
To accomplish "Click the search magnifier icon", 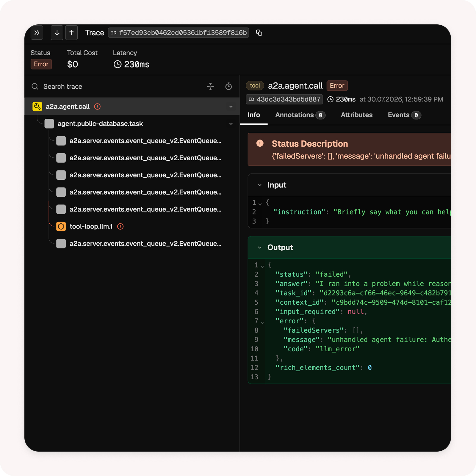I will [x=35, y=87].
